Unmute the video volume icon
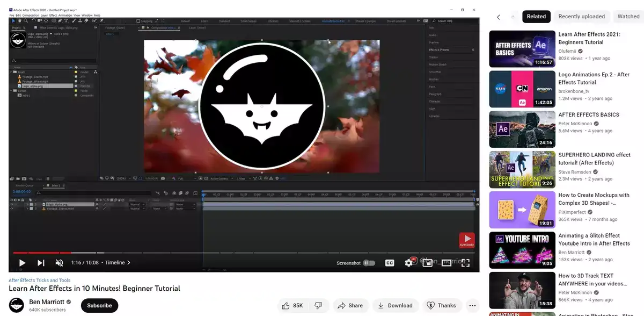The image size is (644, 316). coord(60,263)
